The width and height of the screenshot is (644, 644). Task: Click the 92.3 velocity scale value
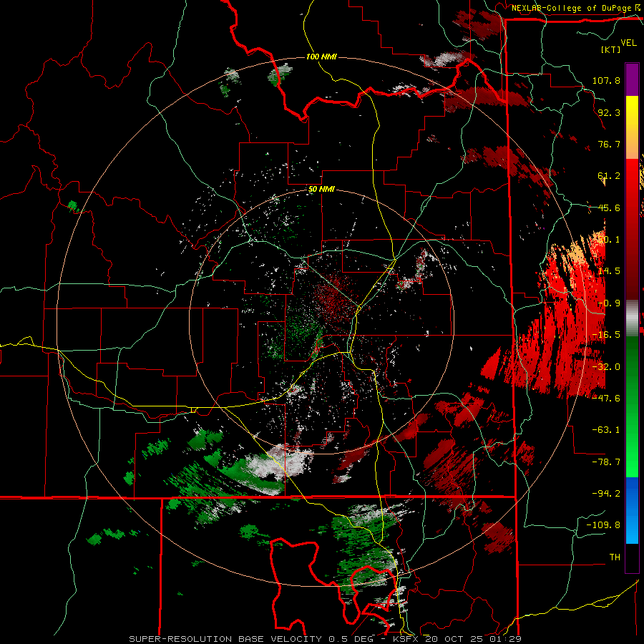point(609,112)
